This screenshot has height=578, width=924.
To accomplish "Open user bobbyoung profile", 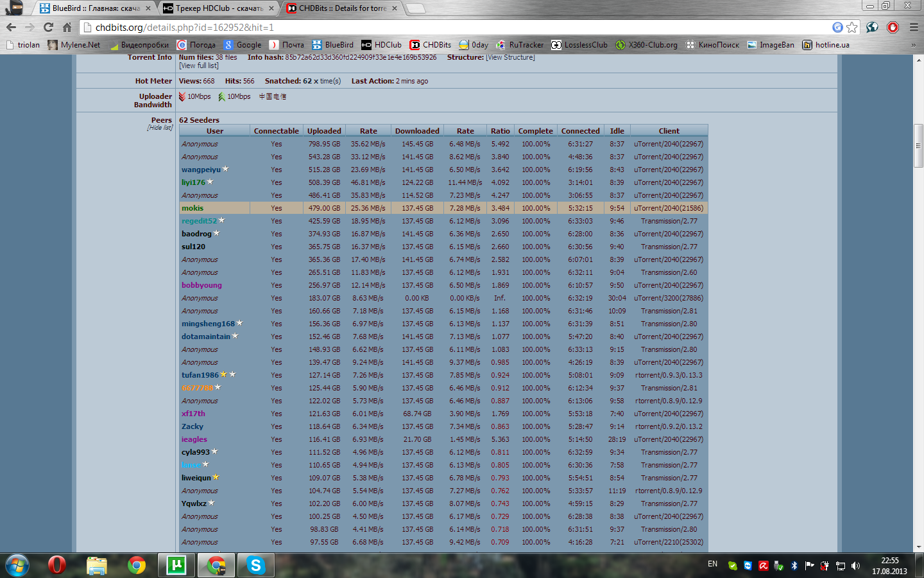I will coord(201,285).
